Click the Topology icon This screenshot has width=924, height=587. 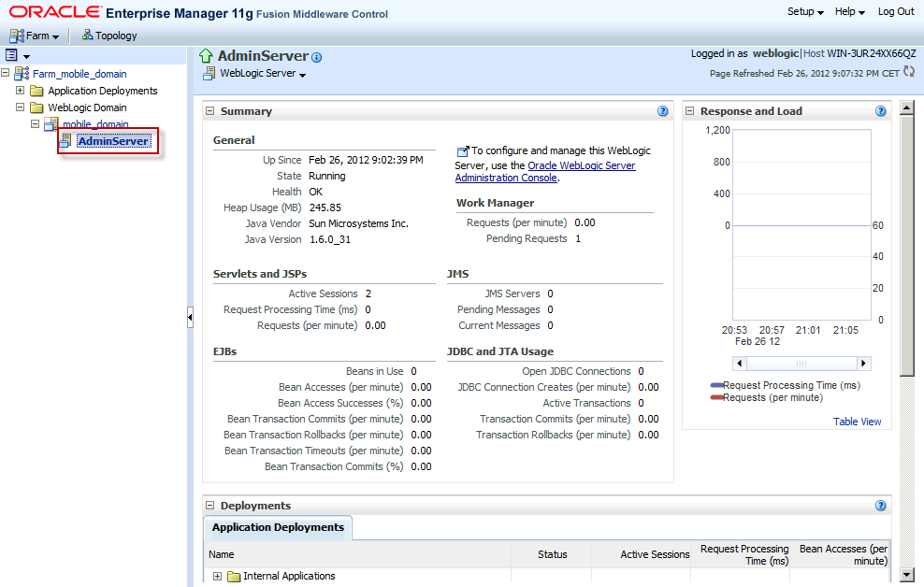tap(87, 36)
